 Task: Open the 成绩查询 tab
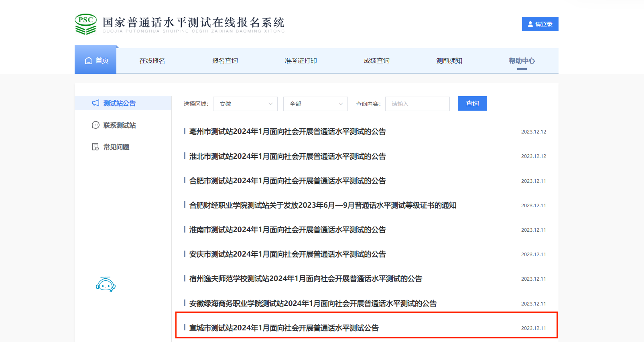point(376,61)
